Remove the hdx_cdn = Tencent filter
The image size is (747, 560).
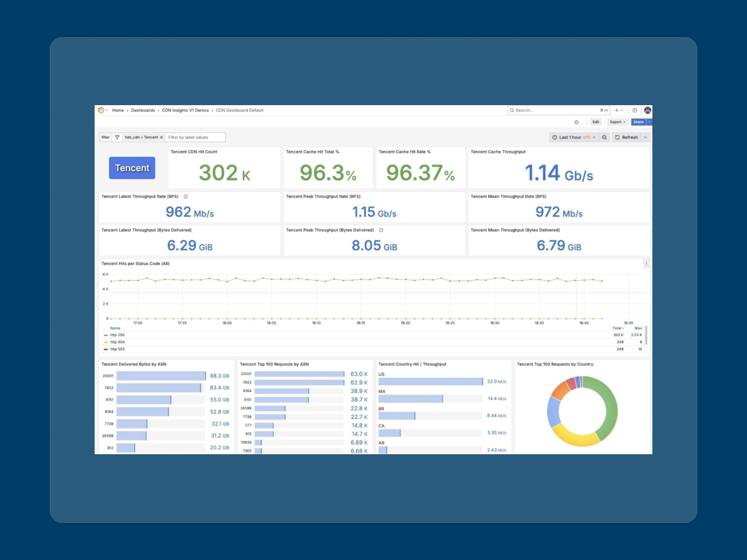[x=161, y=137]
